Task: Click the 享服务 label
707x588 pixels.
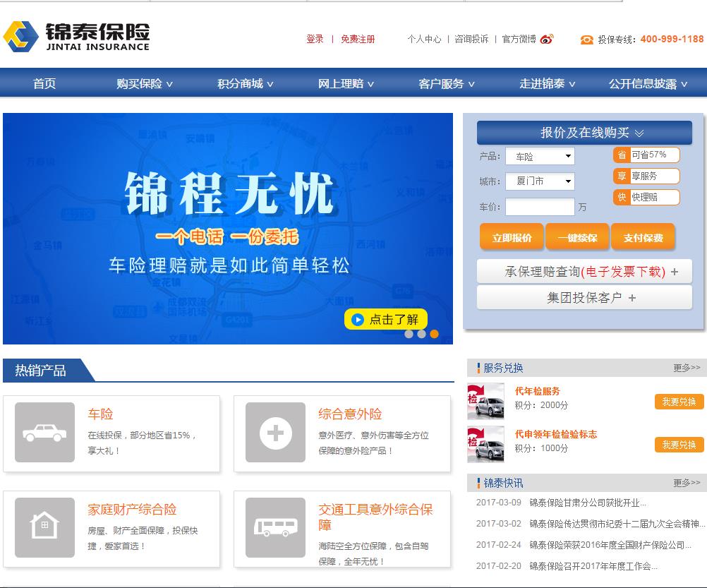Action: (644, 176)
